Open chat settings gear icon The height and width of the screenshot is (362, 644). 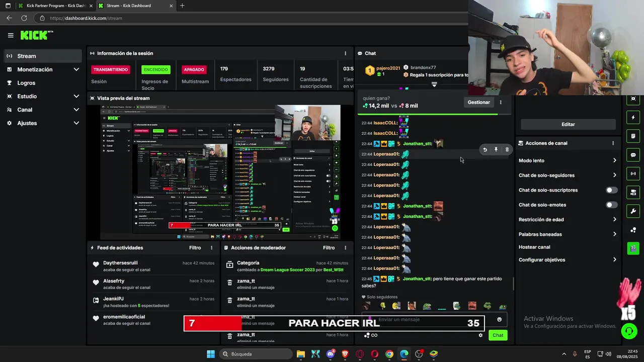coord(480,335)
